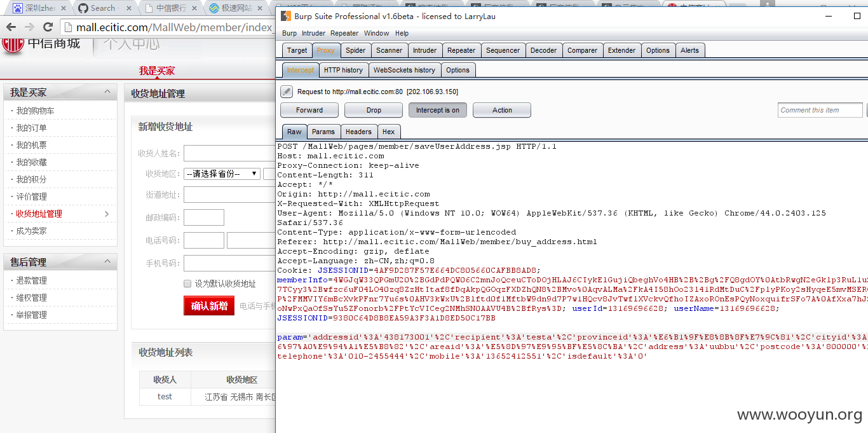
Task: Expand the 收货地址管理 arrow
Action: coord(106,214)
